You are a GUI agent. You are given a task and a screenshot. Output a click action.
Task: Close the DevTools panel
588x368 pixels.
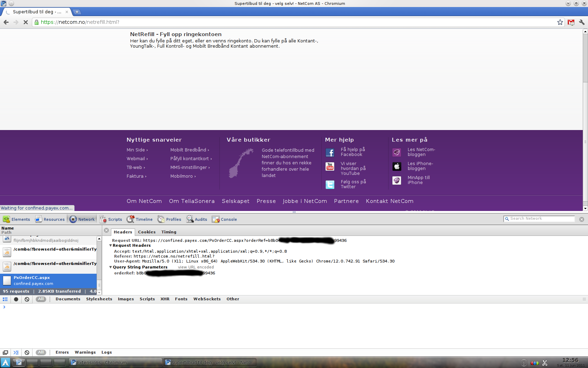[x=582, y=219]
